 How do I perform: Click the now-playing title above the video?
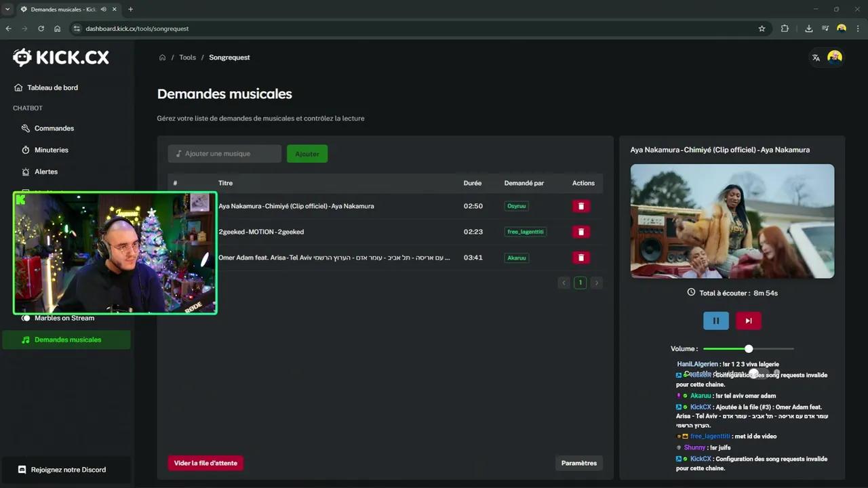coord(720,150)
